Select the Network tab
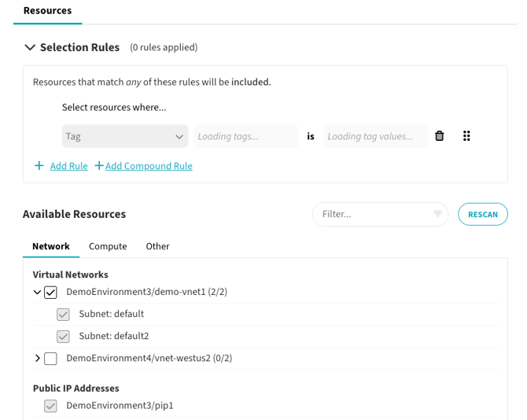 (x=51, y=246)
